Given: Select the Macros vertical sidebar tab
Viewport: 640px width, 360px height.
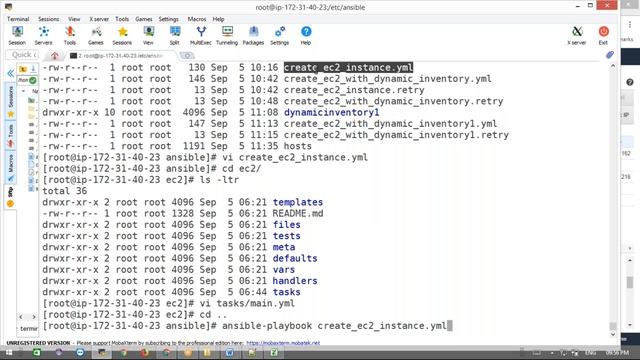Looking at the screenshot, I should click(11, 167).
